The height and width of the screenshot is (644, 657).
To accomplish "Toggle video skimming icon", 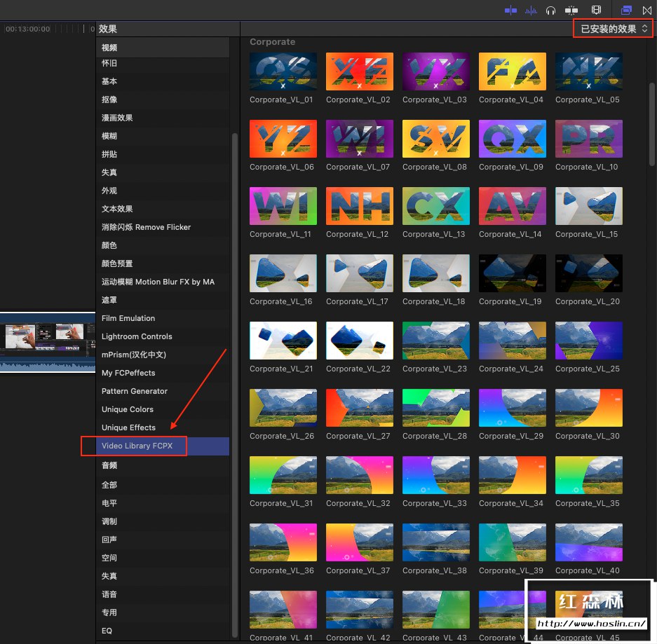I will [x=510, y=11].
